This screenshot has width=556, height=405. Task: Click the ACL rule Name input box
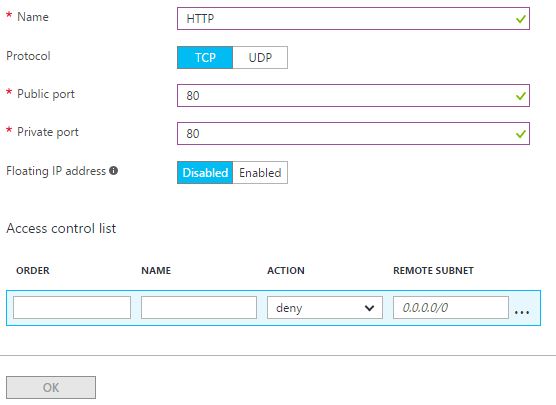click(x=199, y=308)
